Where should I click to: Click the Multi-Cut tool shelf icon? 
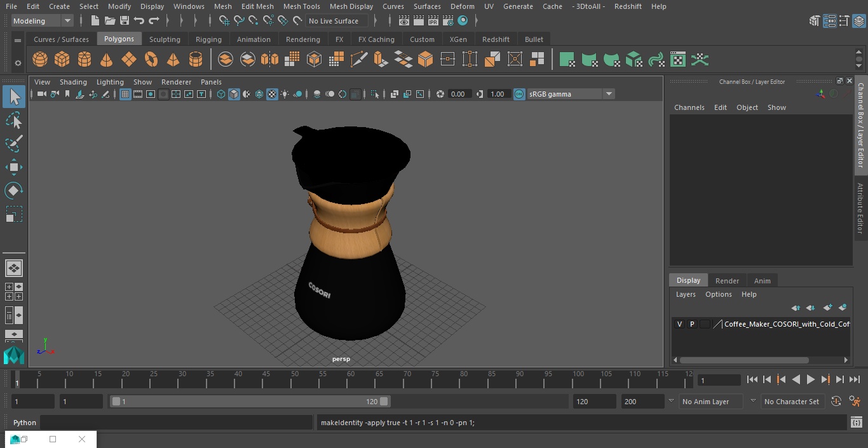pyautogui.click(x=359, y=60)
